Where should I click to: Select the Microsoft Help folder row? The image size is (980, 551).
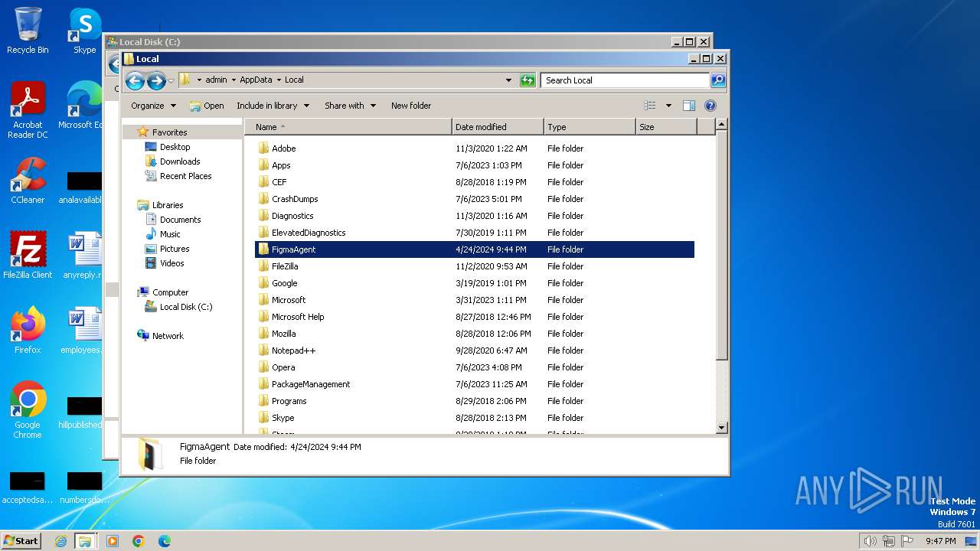pos(475,317)
